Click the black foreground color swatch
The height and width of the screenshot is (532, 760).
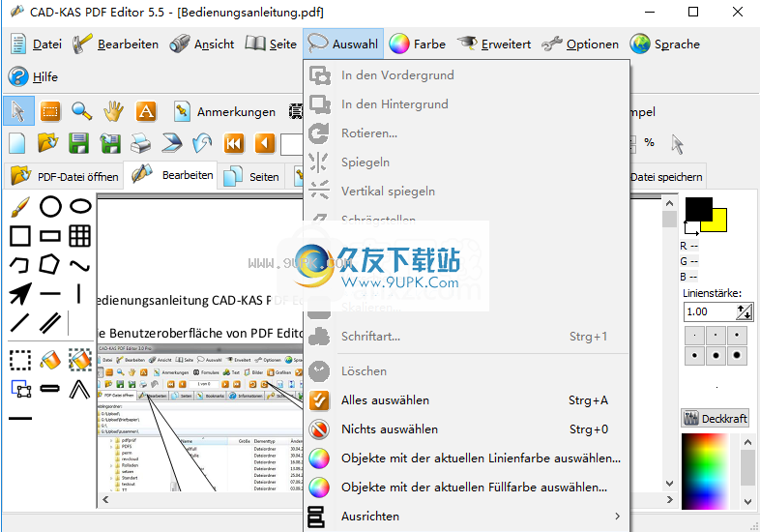698,209
